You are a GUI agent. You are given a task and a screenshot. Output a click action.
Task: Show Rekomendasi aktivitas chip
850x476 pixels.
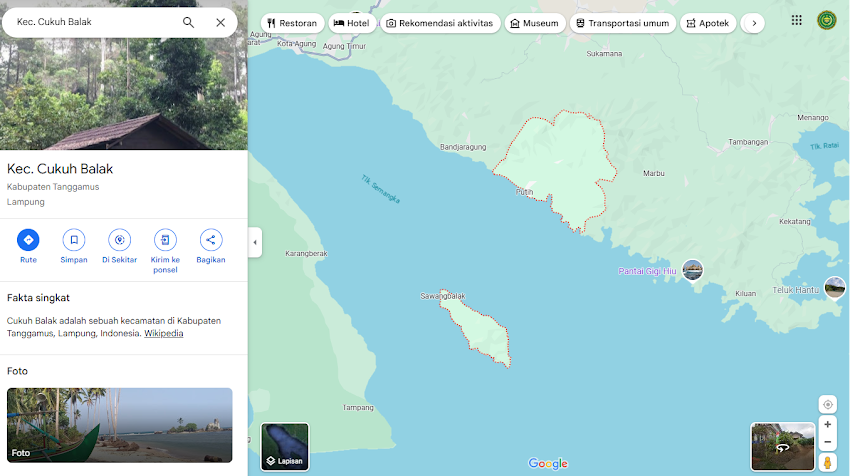440,23
